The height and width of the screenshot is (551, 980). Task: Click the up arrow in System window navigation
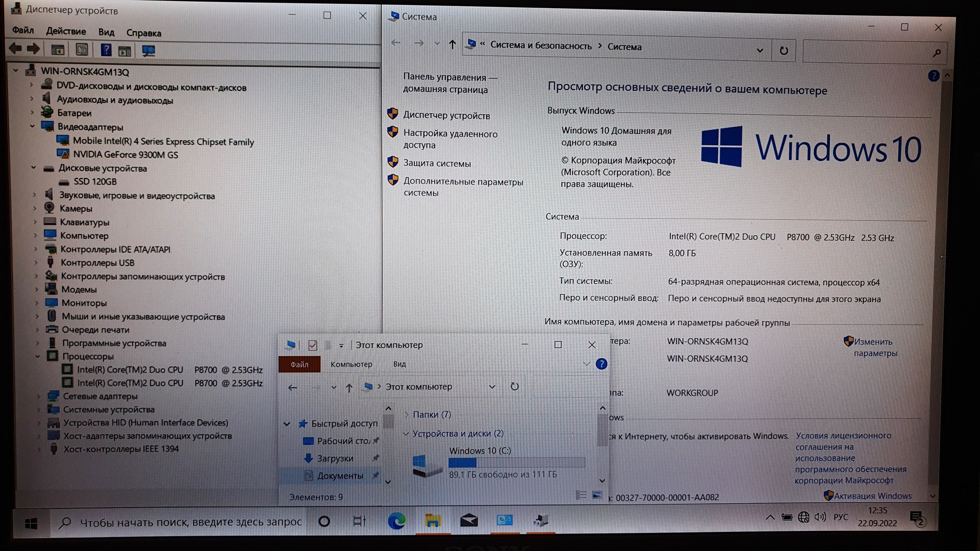[452, 44]
